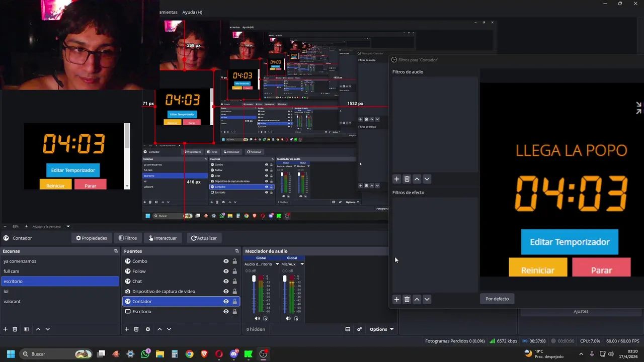The height and width of the screenshot is (362, 644).
Task: Select the 'lol' scene
Action: (60, 291)
